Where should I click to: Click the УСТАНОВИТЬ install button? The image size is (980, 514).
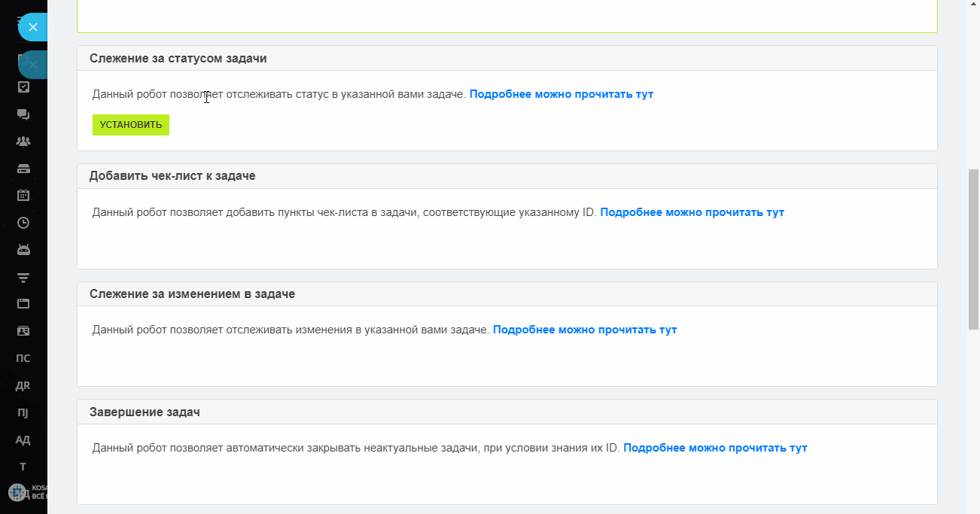click(x=131, y=125)
